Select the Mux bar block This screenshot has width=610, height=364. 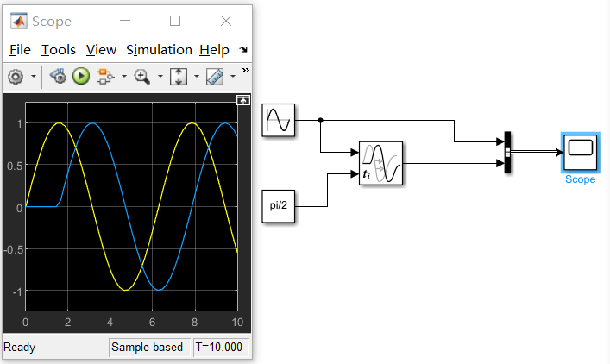(x=507, y=153)
